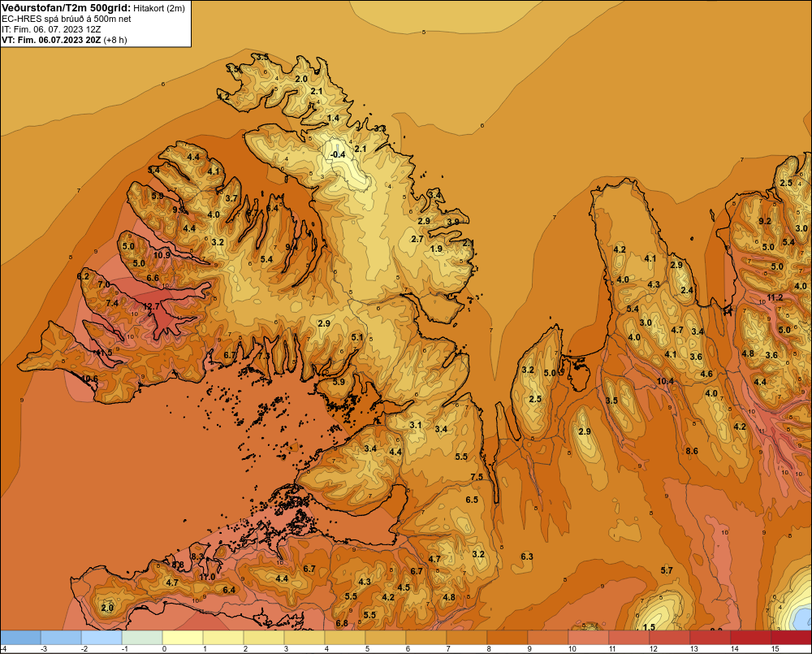
Task: Click the legend tick label 15
Action: [x=775, y=649]
